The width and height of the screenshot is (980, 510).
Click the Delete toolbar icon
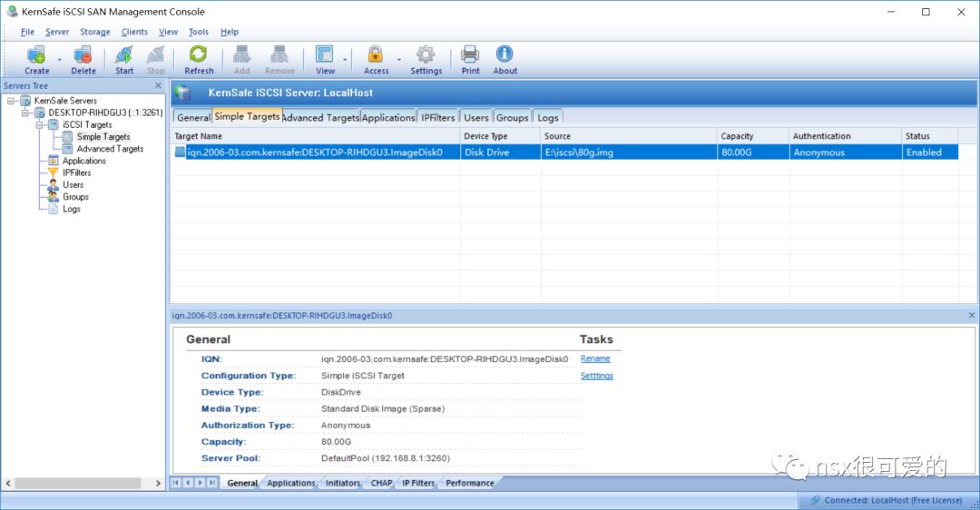point(83,55)
